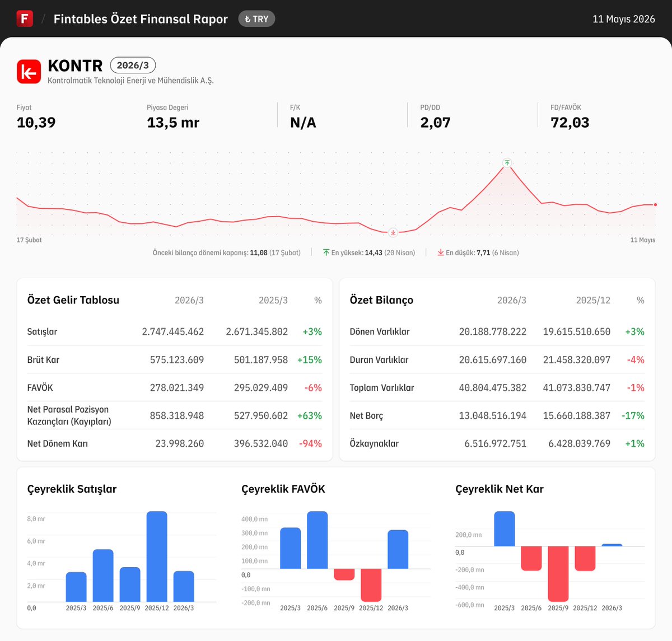Click the Özet Gelir Tablosu heading
This screenshot has height=641, width=672.
pos(73,300)
